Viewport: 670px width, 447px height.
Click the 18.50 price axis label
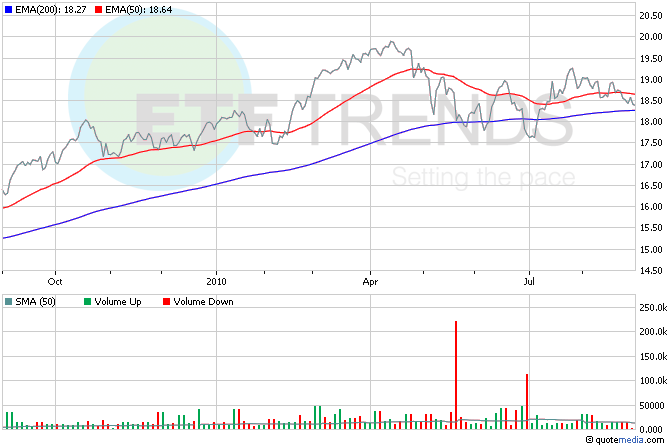click(x=651, y=101)
